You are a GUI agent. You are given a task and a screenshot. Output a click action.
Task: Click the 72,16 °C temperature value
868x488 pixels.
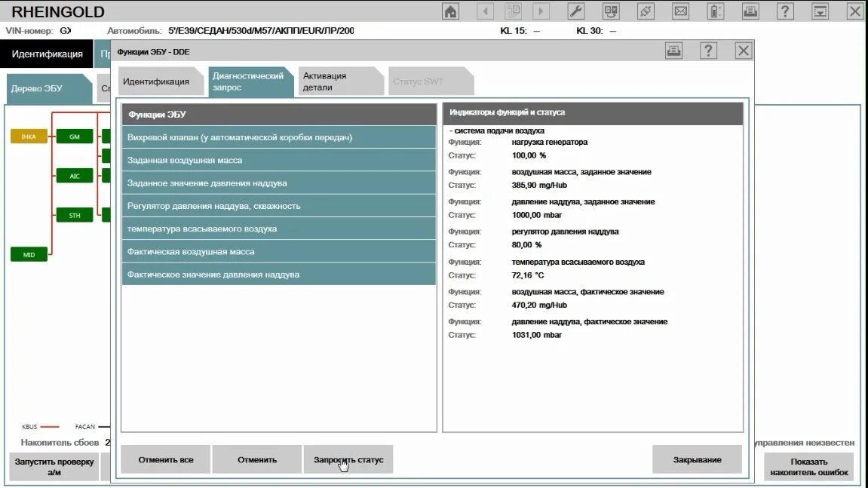point(528,275)
